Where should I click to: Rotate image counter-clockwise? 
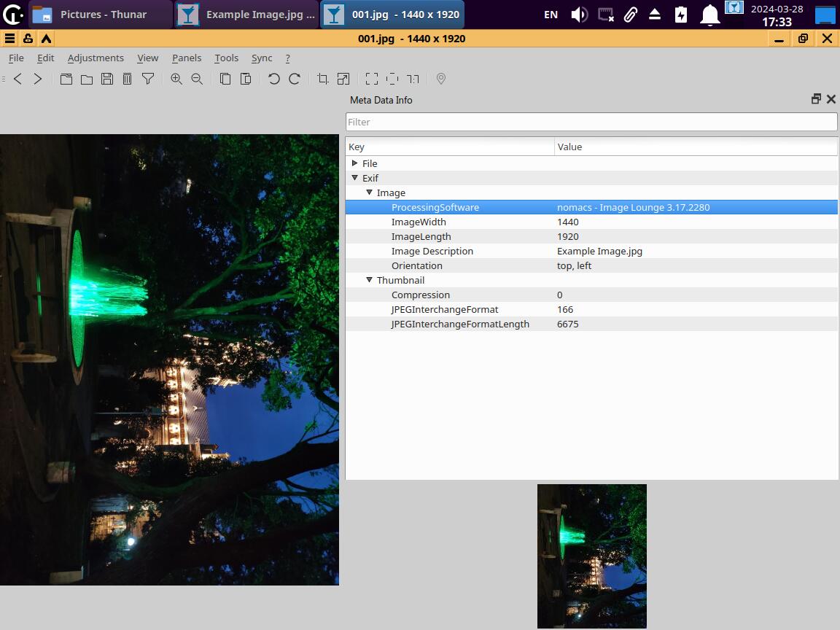tap(274, 79)
